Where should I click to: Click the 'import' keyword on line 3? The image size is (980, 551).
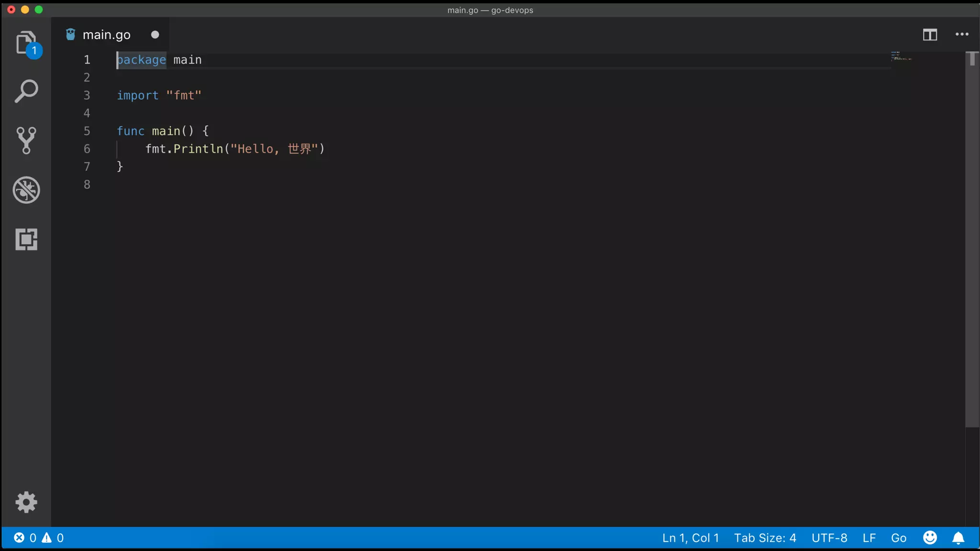click(137, 95)
